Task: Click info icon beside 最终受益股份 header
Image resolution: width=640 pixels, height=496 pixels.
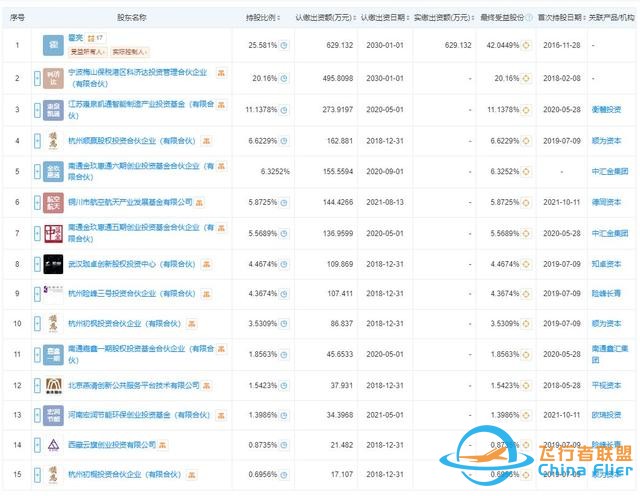Action: [x=529, y=18]
